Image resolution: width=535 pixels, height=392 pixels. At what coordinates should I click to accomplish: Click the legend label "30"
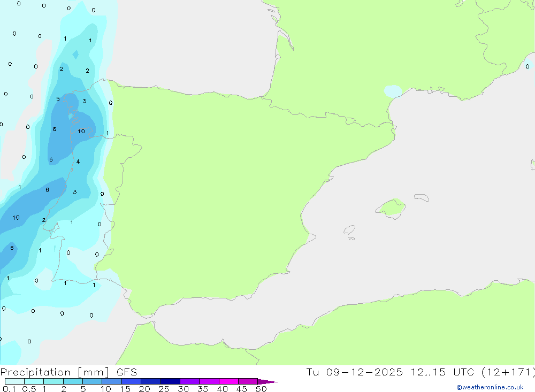click(183, 389)
